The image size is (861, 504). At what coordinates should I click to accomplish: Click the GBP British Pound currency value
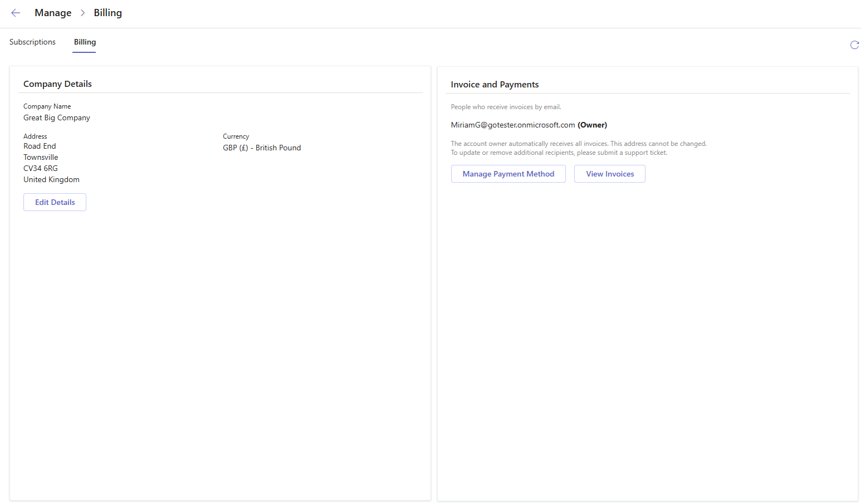click(262, 148)
